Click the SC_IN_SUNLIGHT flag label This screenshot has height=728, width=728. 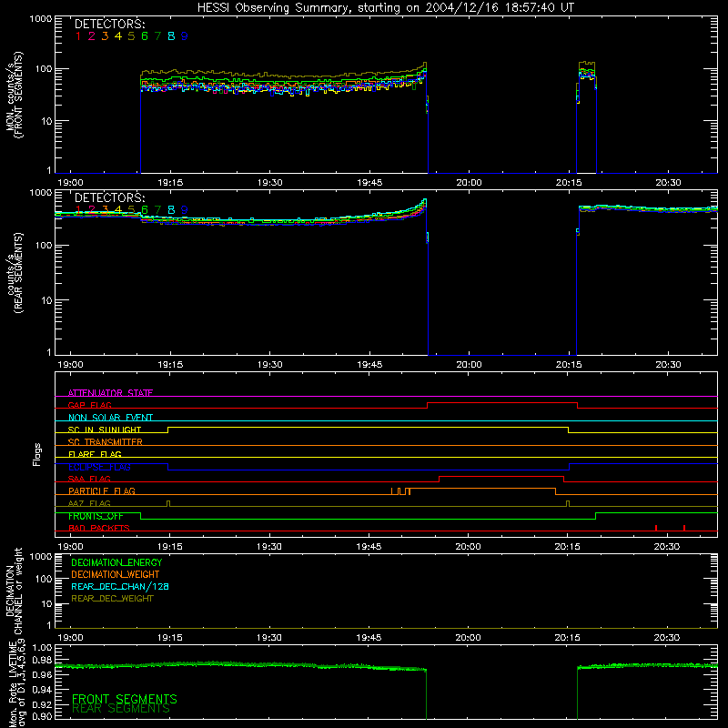105,430
